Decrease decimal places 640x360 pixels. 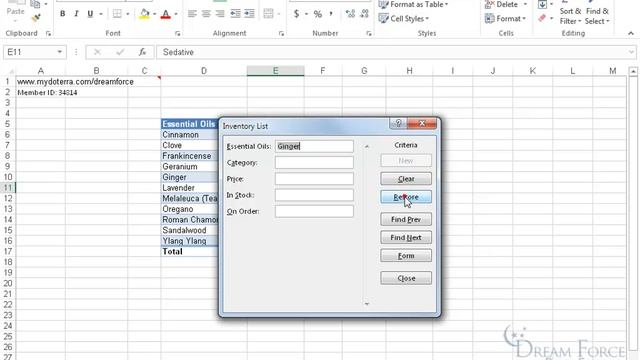click(x=364, y=14)
